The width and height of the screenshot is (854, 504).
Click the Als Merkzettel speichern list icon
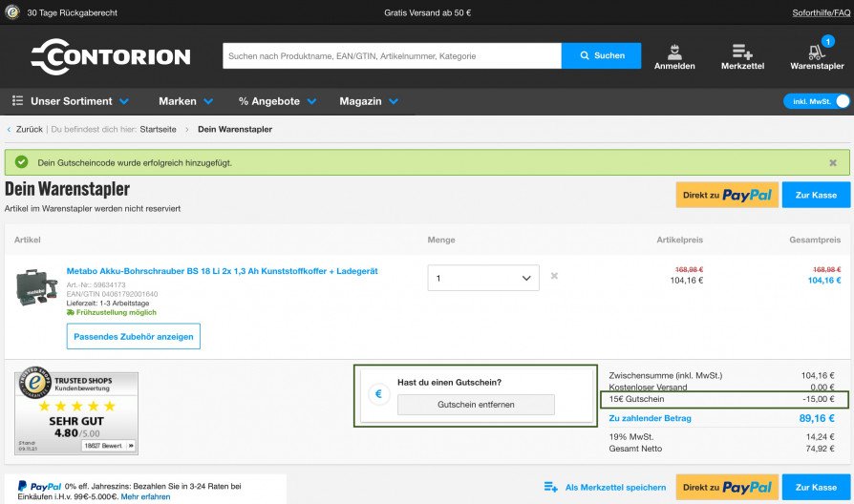pos(550,487)
